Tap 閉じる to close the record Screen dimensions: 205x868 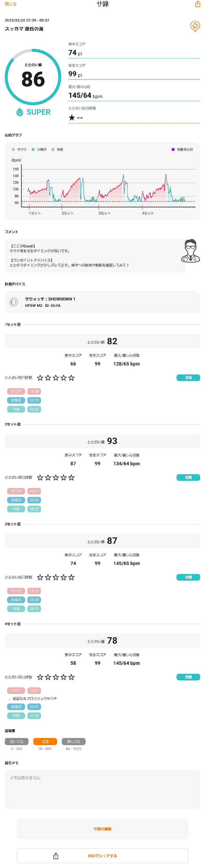click(11, 4)
